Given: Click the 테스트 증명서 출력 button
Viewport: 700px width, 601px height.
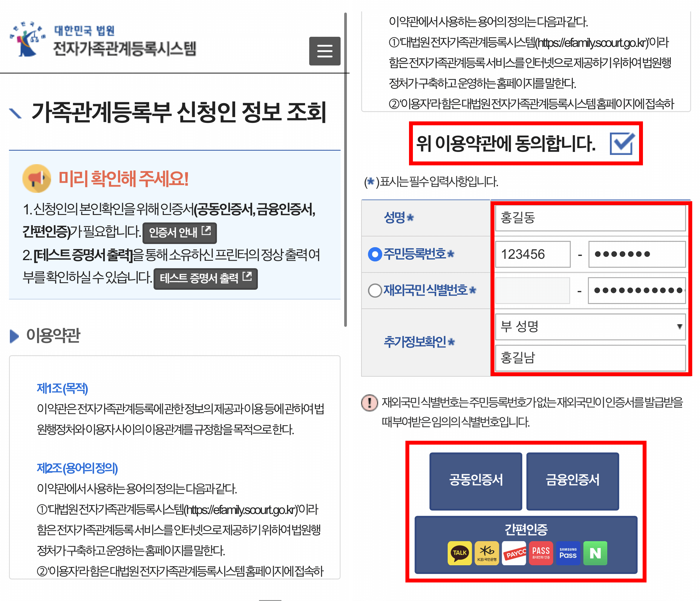Looking at the screenshot, I should tap(206, 279).
